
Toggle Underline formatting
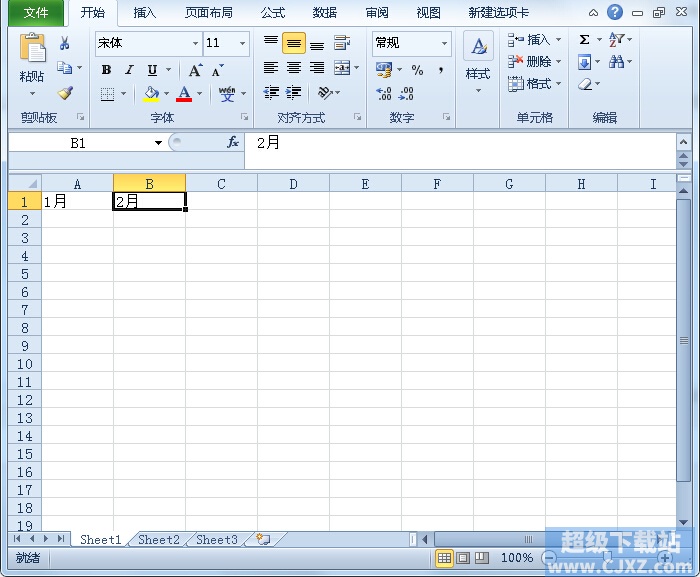[x=152, y=70]
